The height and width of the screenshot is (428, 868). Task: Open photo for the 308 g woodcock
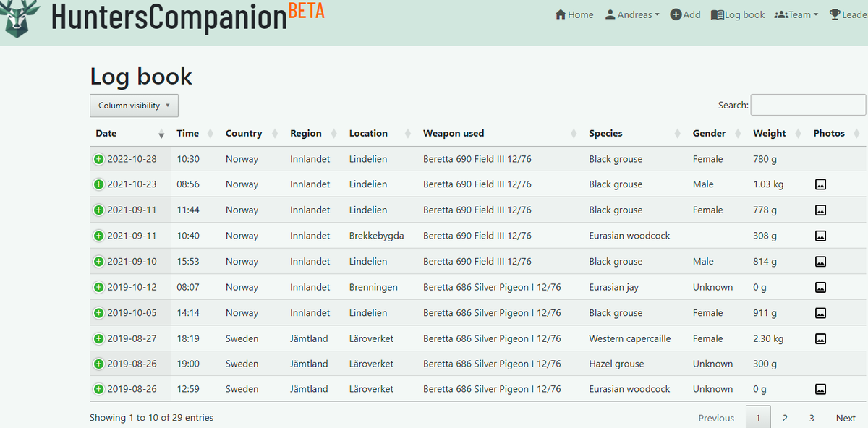coord(820,236)
